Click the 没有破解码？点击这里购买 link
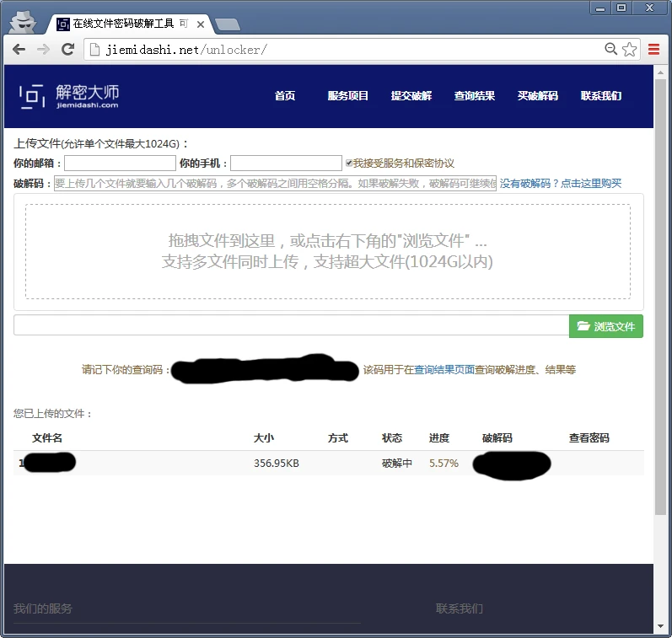Viewport: 672px width, 638px height. click(x=560, y=184)
